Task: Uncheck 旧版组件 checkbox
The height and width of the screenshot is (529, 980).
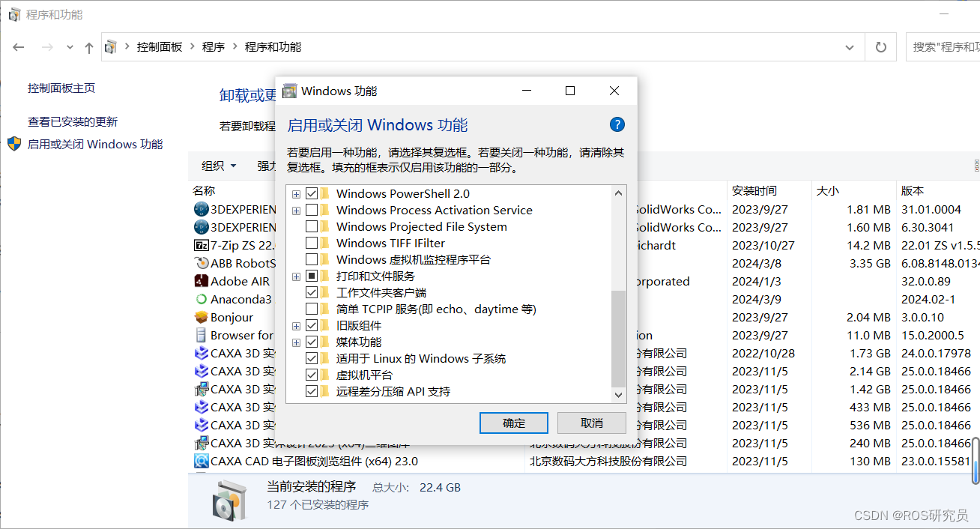Action: tap(312, 325)
